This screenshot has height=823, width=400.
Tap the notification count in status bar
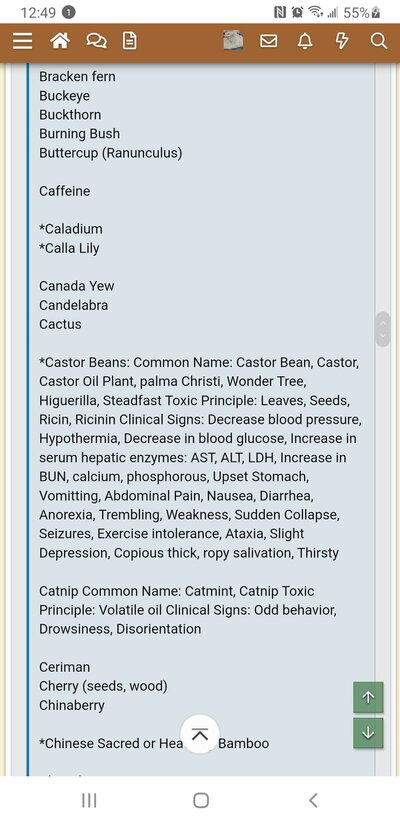click(69, 12)
